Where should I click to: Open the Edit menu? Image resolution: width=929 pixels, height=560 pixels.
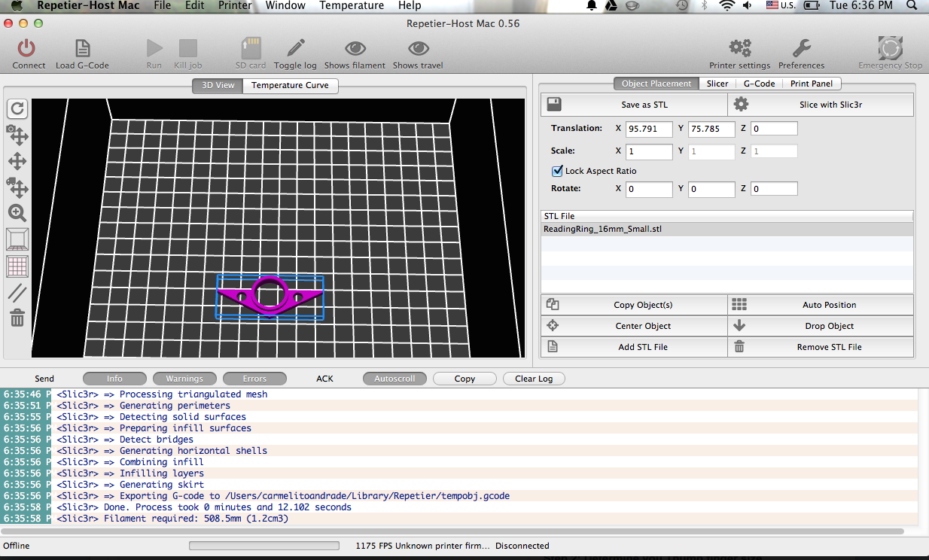pos(195,5)
